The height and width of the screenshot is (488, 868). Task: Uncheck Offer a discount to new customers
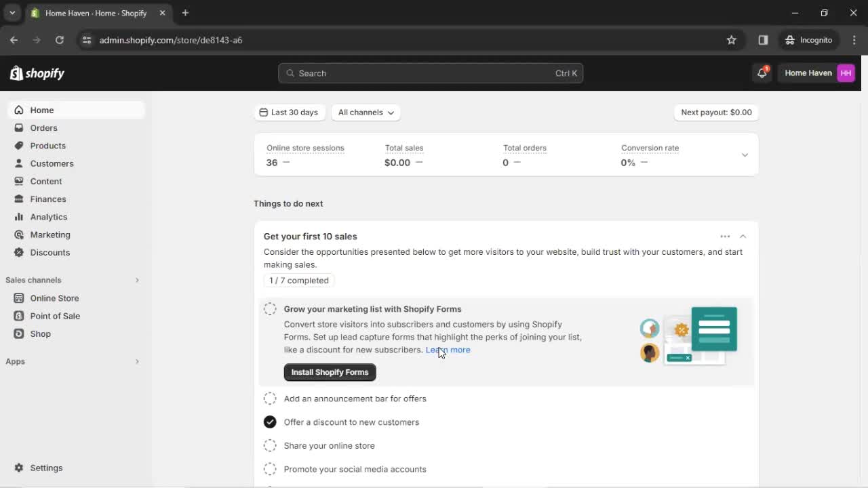[270, 422]
